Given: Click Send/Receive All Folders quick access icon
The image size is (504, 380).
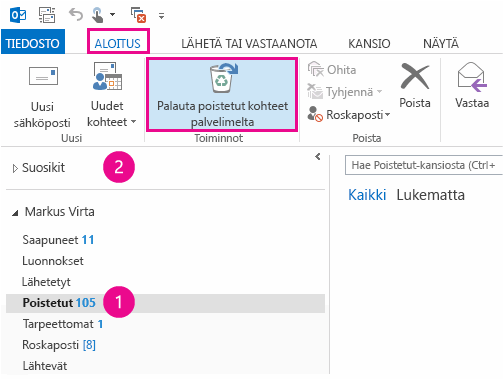Looking at the screenshot, I should click(x=47, y=15).
